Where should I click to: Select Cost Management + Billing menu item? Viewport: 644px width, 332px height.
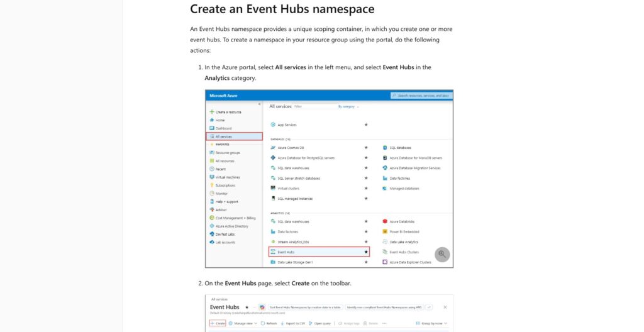[x=234, y=218]
